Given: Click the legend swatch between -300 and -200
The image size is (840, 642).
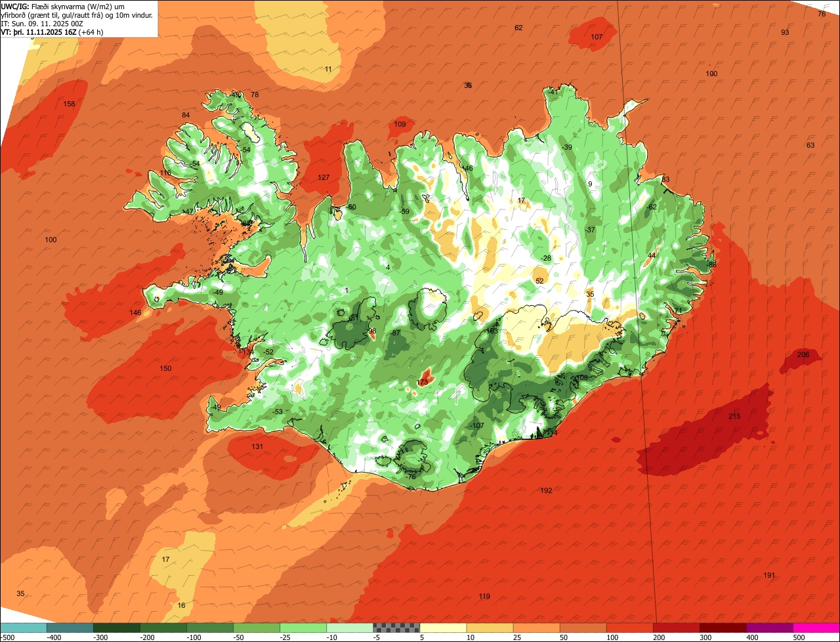Looking at the screenshot, I should (x=117, y=628).
